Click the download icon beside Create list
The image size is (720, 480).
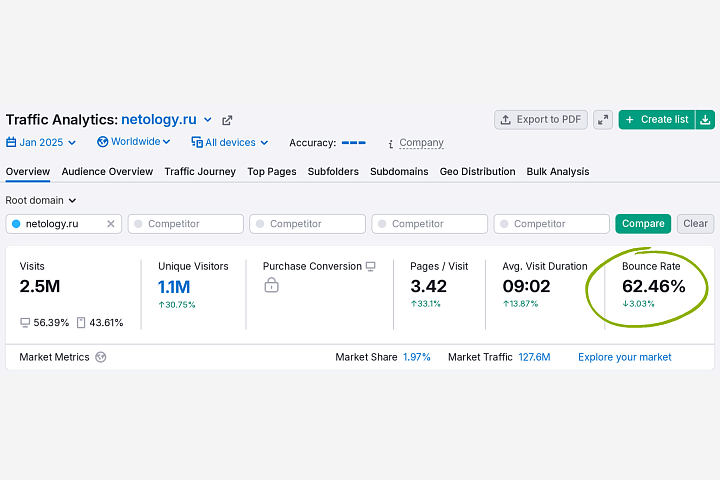tap(705, 120)
